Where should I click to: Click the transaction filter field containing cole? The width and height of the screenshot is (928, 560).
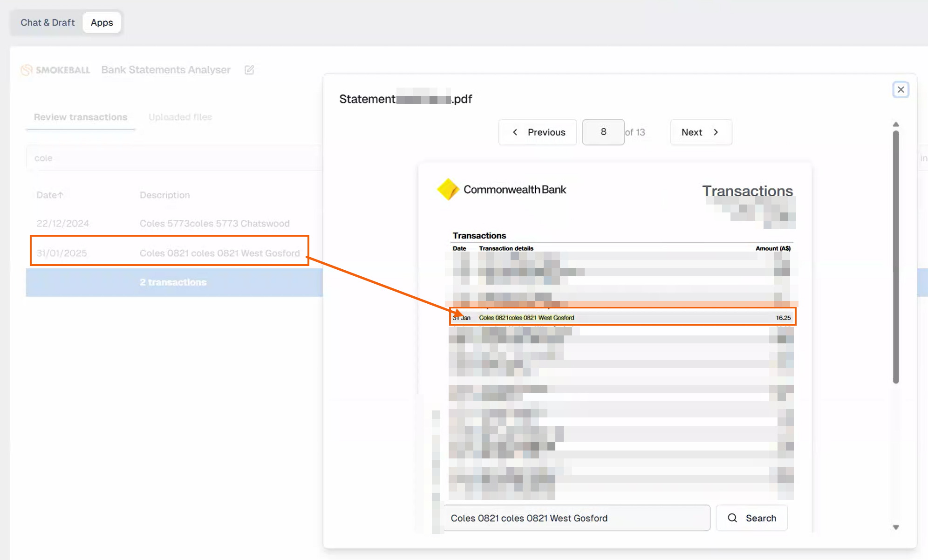(x=173, y=158)
